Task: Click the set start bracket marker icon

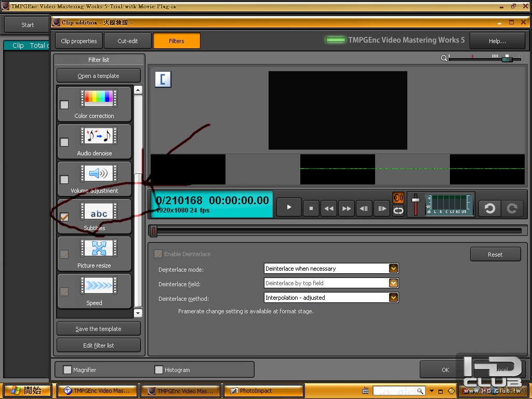Action: point(163,79)
